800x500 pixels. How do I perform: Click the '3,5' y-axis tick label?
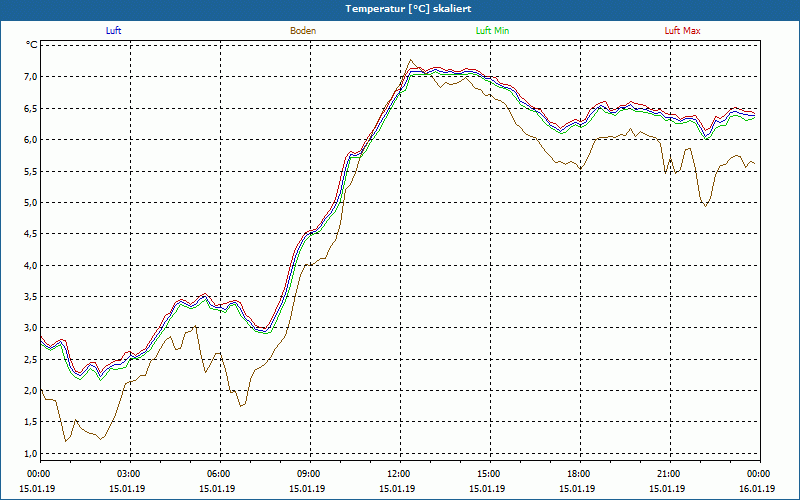[31, 296]
